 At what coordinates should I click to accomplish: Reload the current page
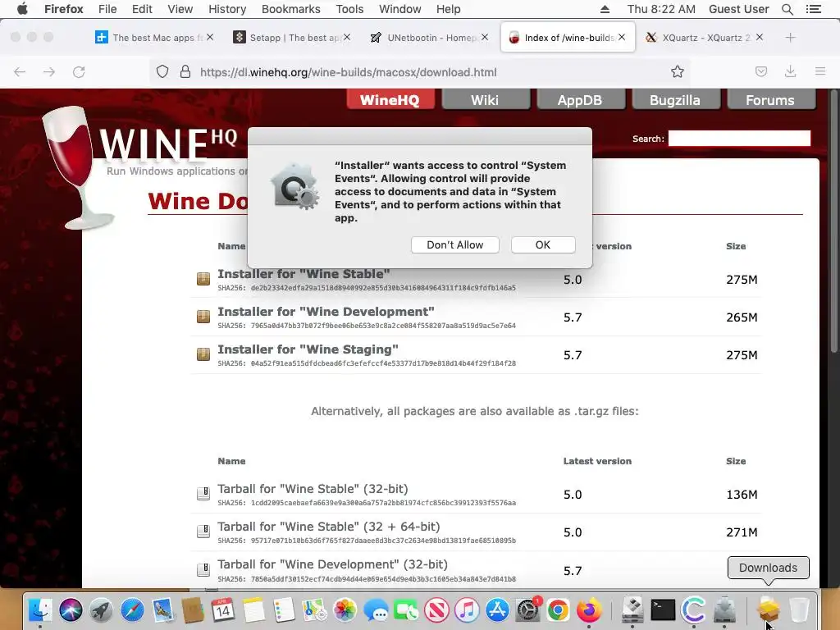(x=79, y=72)
